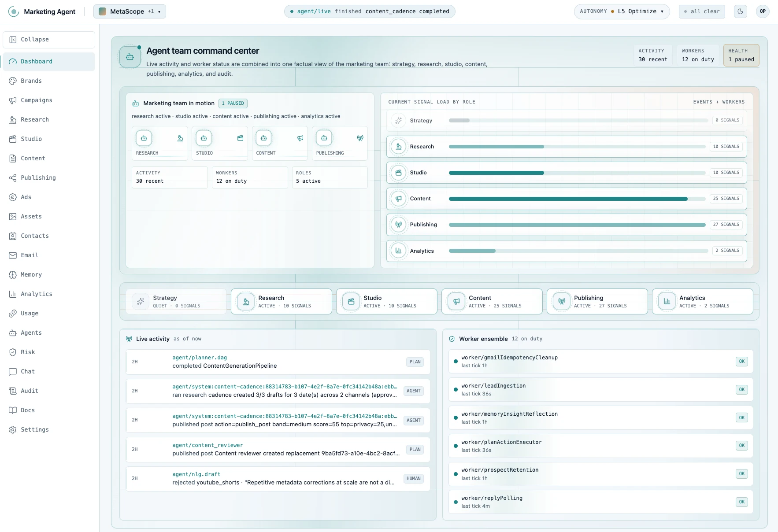Click the Audit icon in sidebar
Image resolution: width=778 pixels, height=532 pixels.
tap(13, 391)
